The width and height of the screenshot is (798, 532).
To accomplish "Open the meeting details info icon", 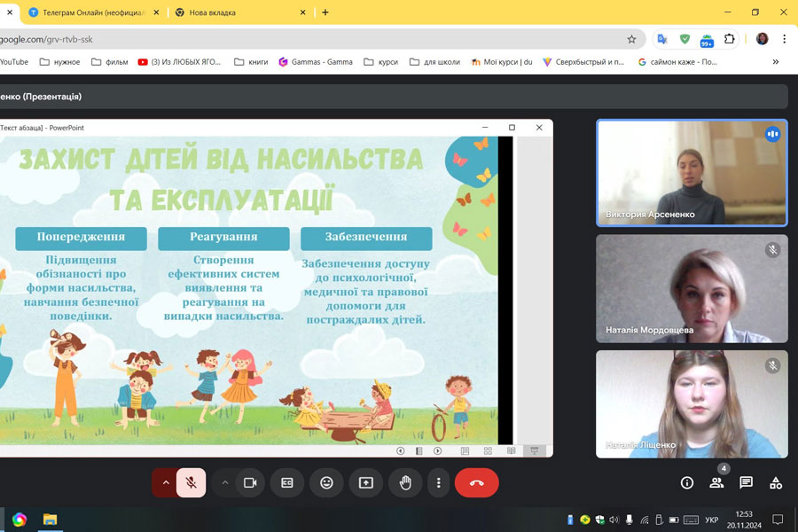I will coord(687,482).
